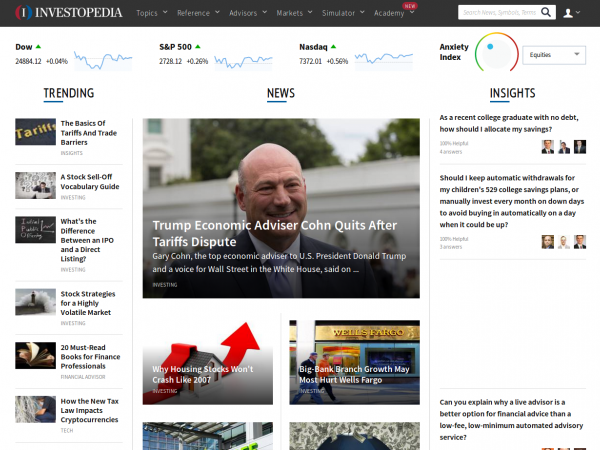
Task: Open the Tariffs thumbnail image
Action: tap(35, 132)
